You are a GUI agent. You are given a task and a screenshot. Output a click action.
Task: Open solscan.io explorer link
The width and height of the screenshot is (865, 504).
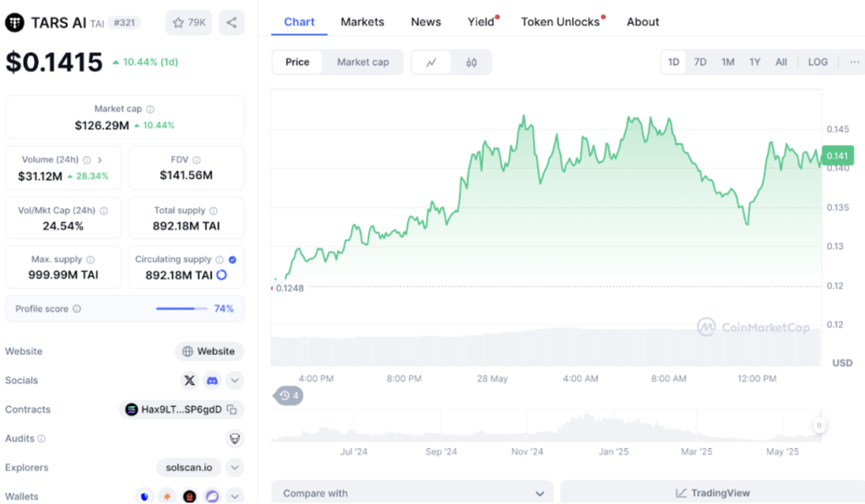188,468
